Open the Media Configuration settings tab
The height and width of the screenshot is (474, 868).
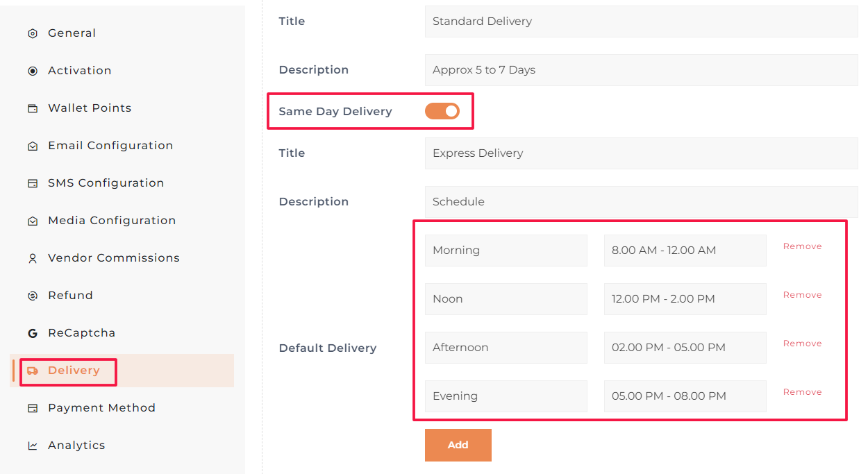(x=111, y=221)
